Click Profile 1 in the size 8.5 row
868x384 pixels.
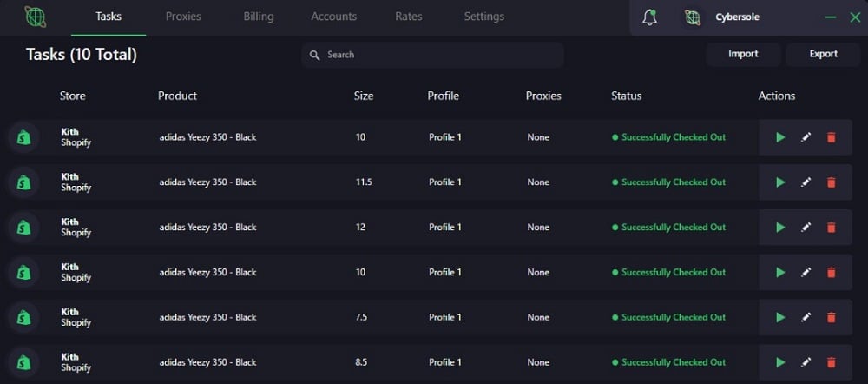pyautogui.click(x=445, y=362)
